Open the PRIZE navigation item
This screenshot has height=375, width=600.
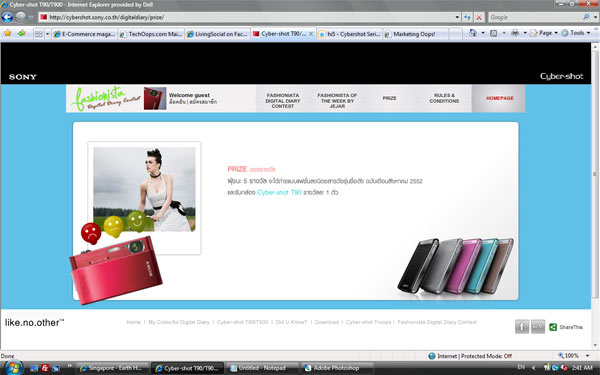[x=390, y=98]
